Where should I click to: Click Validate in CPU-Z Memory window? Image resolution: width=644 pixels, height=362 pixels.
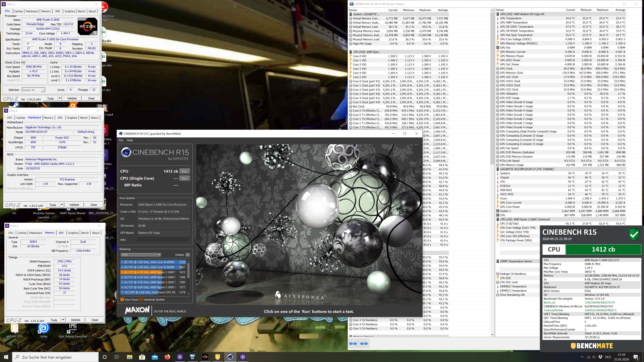point(75,320)
